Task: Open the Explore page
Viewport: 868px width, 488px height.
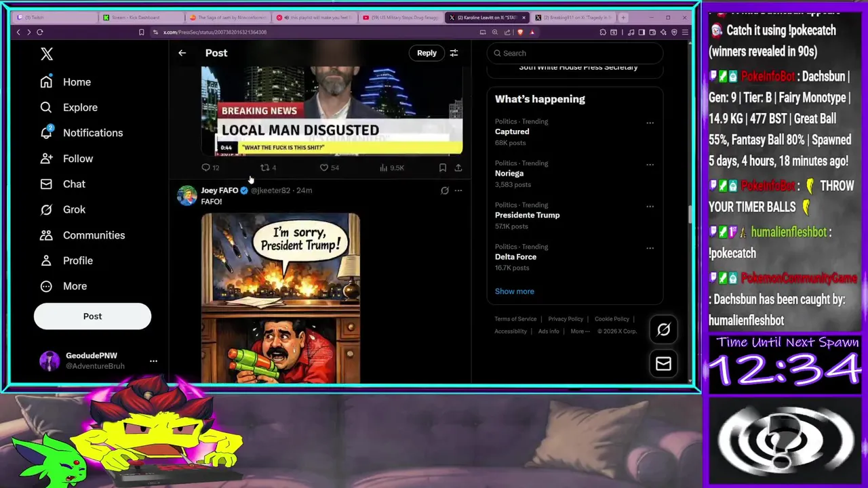Action: 68,107
